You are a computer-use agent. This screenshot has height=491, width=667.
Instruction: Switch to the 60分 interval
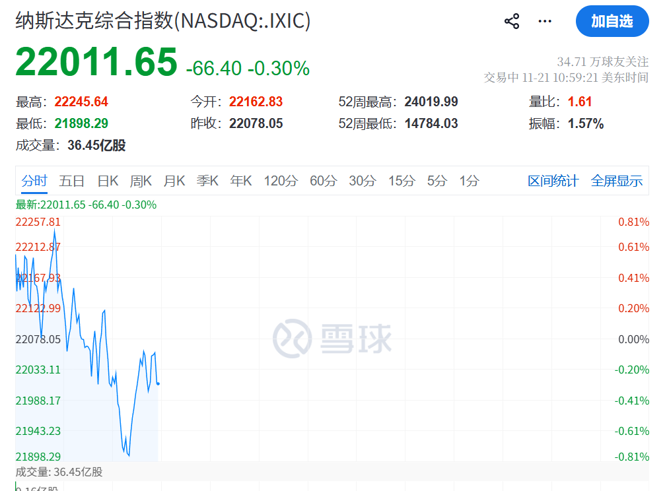pos(323,181)
